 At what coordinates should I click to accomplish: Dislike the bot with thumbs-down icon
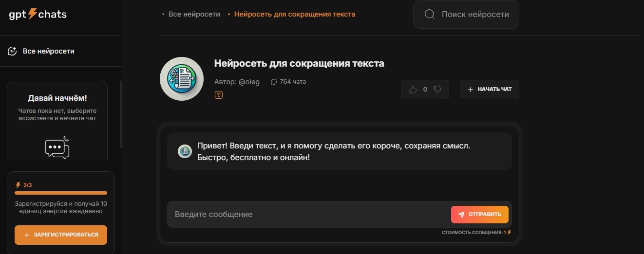coord(437,90)
